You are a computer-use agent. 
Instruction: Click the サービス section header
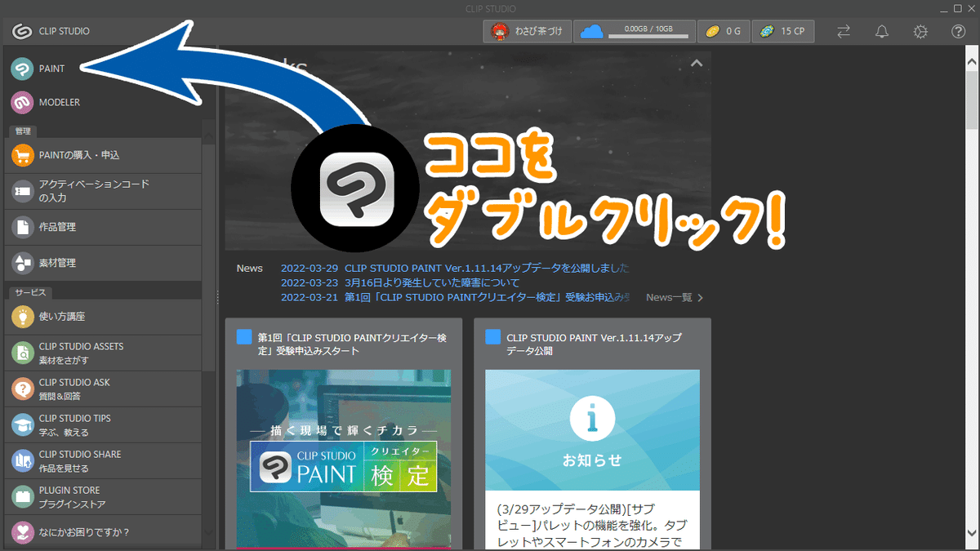30,291
